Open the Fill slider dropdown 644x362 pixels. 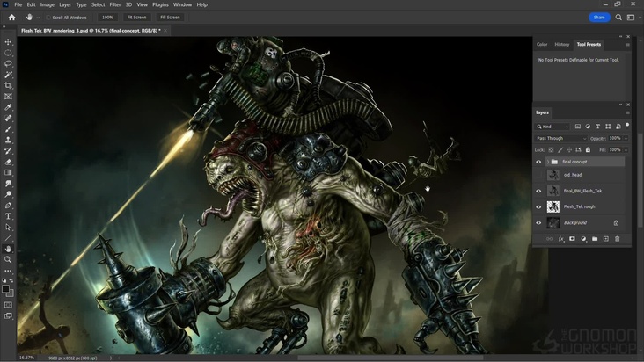(626, 150)
